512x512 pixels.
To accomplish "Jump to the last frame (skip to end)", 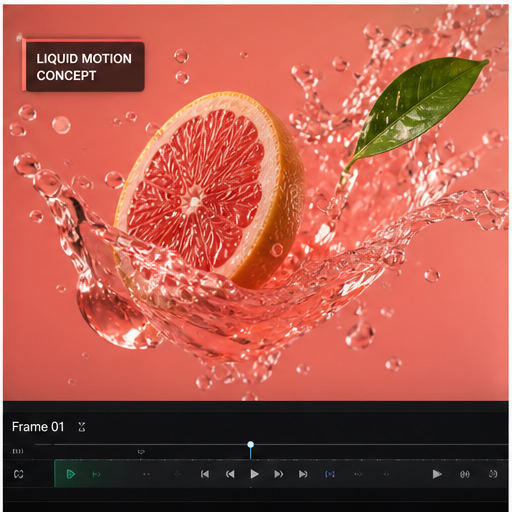I will [x=303, y=474].
